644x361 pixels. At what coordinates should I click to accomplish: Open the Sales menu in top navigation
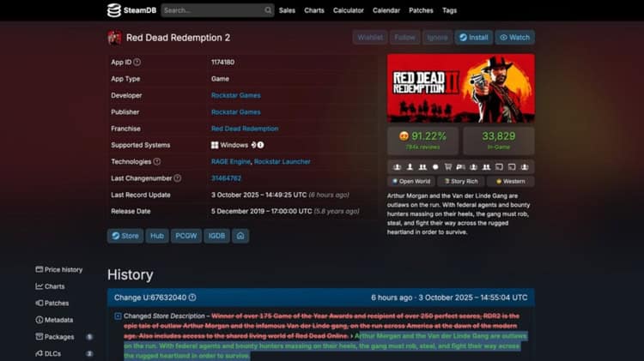(x=288, y=10)
